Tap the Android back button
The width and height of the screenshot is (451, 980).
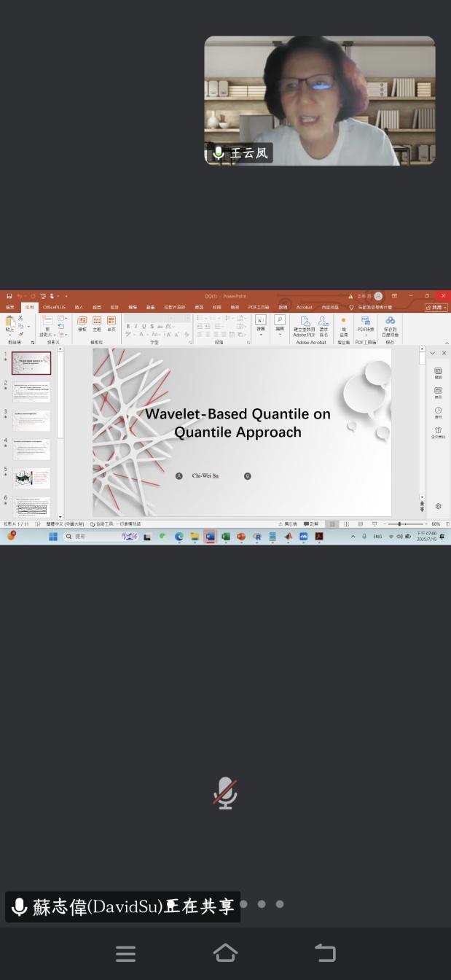(325, 952)
